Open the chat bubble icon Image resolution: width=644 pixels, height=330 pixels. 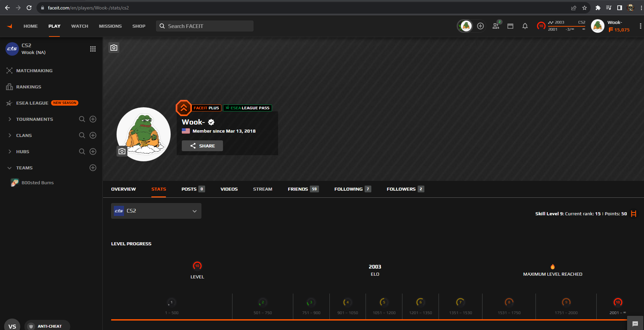pyautogui.click(x=635, y=324)
